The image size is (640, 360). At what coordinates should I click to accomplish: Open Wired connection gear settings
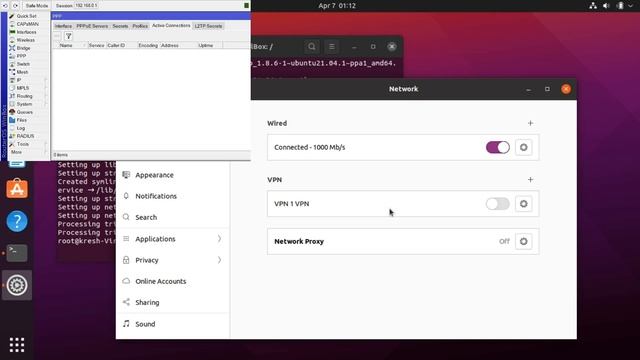(523, 147)
